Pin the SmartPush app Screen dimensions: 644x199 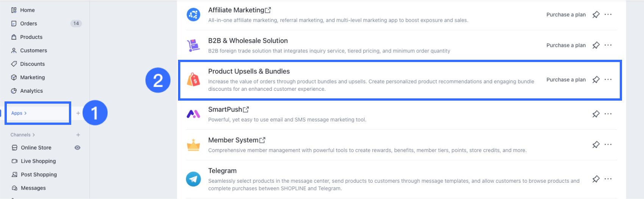pos(596,114)
